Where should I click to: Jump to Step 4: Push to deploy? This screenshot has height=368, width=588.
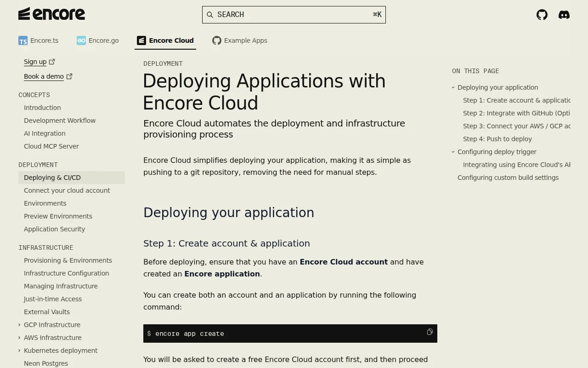coord(498,139)
